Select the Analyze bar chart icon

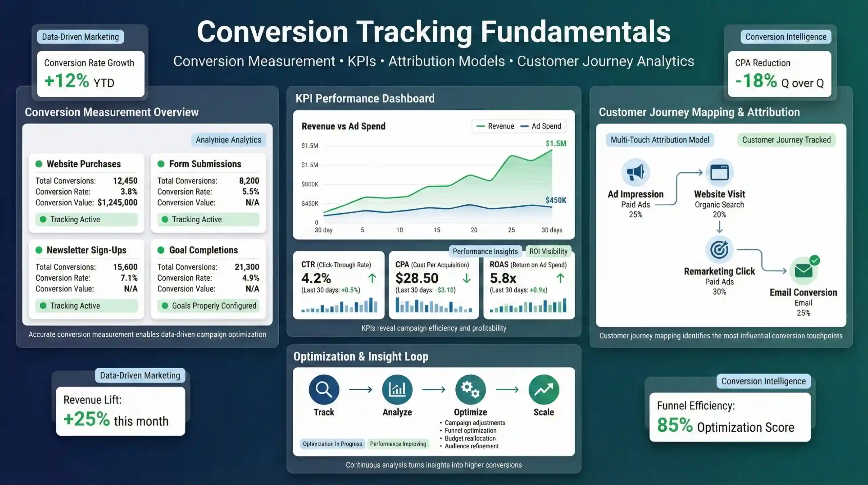point(397,390)
